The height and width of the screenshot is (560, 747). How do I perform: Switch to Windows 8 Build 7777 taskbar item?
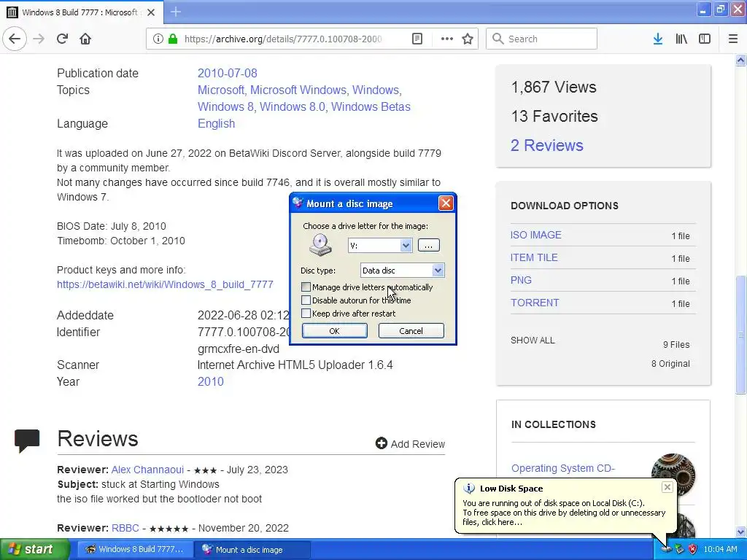135,549
